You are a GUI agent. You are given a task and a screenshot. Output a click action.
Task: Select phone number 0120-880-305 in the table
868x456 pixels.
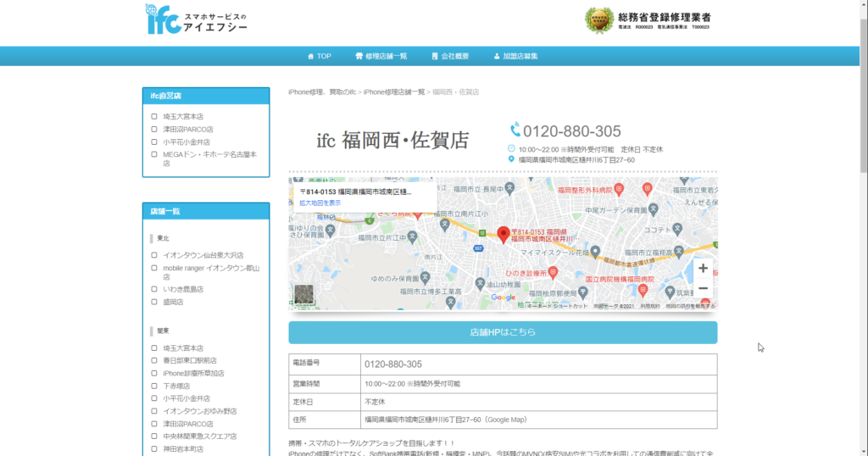coord(393,364)
